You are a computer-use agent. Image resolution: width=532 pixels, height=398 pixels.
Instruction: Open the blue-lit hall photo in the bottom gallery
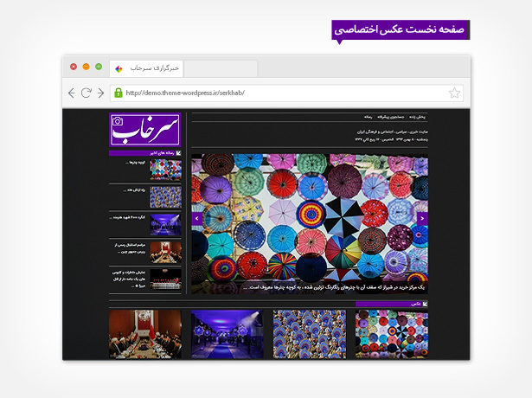(x=228, y=334)
